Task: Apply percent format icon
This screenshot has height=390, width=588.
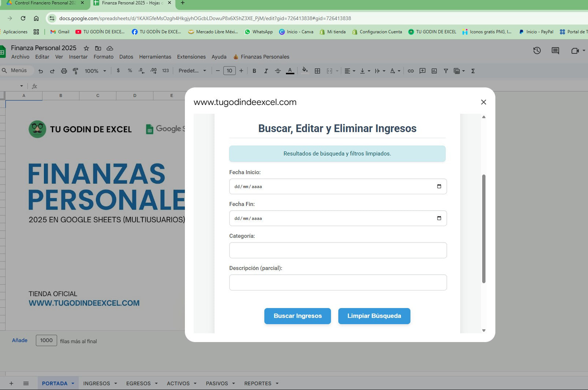Action: point(130,71)
